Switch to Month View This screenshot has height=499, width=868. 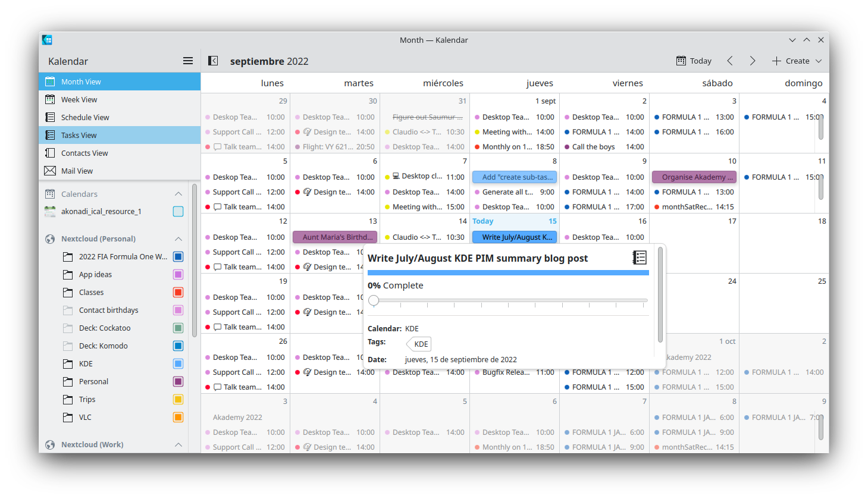[x=120, y=81]
